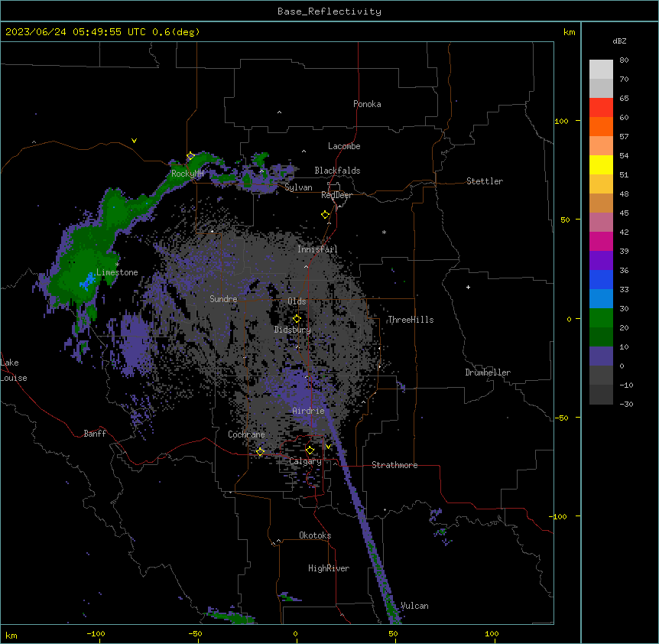Click the Strathmore label
This screenshot has width=659, height=644.
tap(394, 465)
